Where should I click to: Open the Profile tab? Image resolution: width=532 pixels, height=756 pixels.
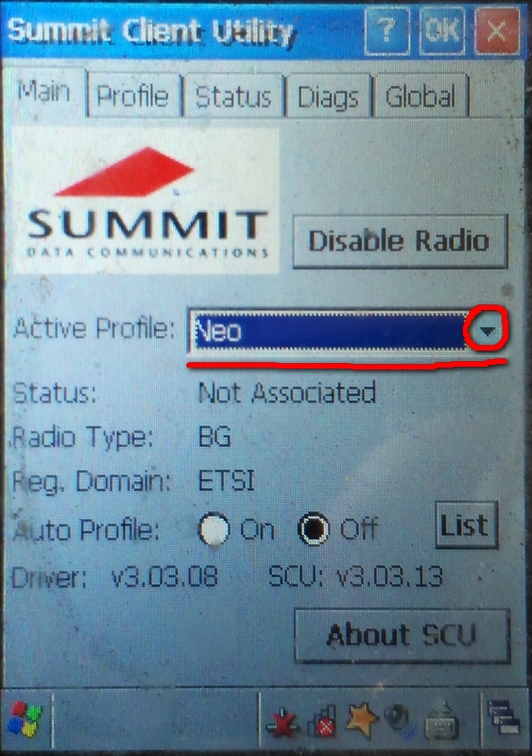(133, 96)
